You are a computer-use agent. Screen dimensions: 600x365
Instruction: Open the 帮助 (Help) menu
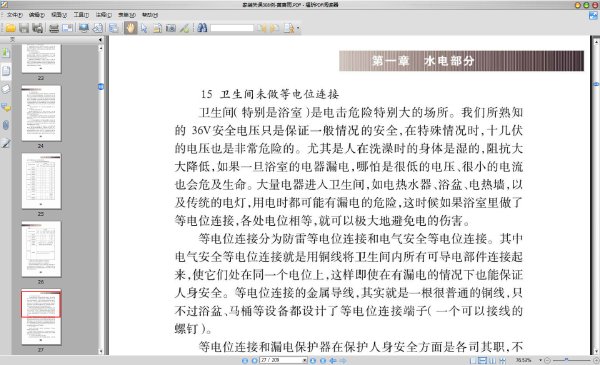pyautogui.click(x=150, y=15)
